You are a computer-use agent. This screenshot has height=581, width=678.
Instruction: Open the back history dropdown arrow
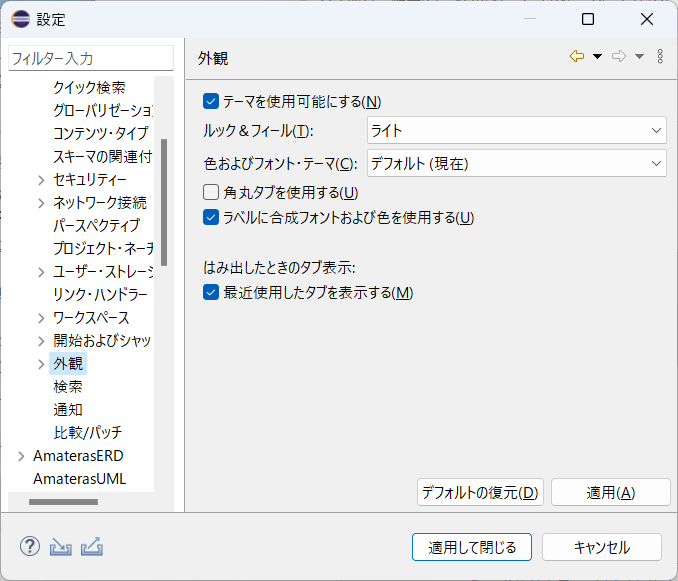pyautogui.click(x=597, y=57)
